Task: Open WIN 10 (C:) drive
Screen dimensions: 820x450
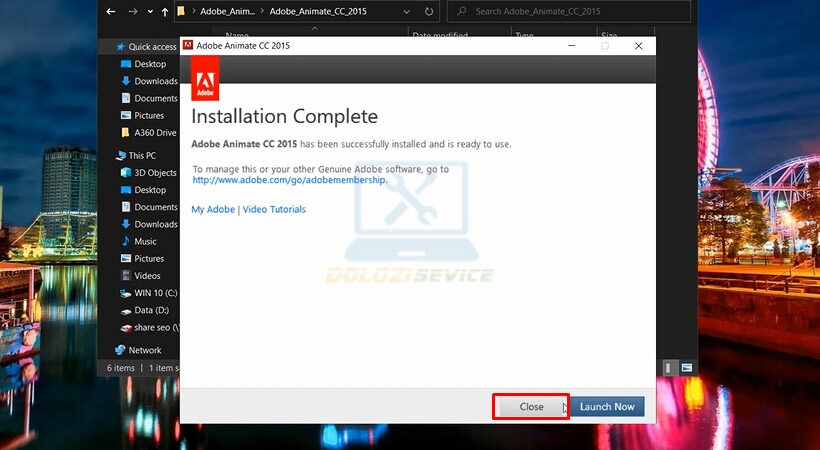Action: [149, 293]
